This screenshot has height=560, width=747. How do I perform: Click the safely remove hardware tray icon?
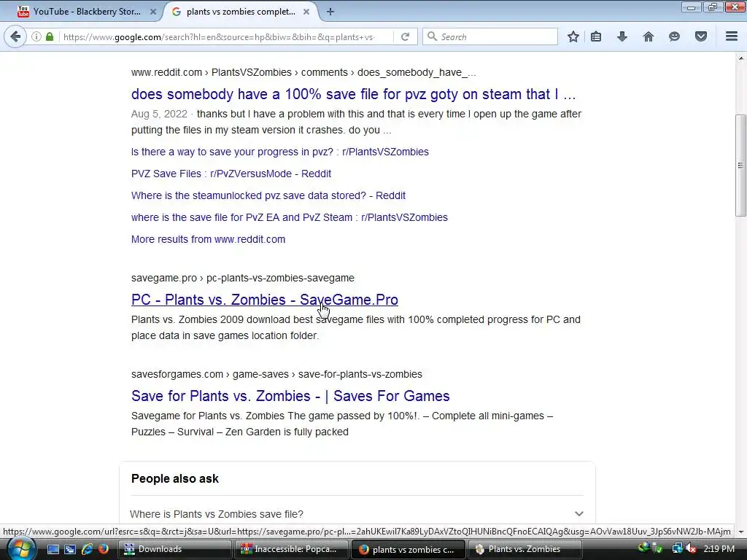click(658, 549)
